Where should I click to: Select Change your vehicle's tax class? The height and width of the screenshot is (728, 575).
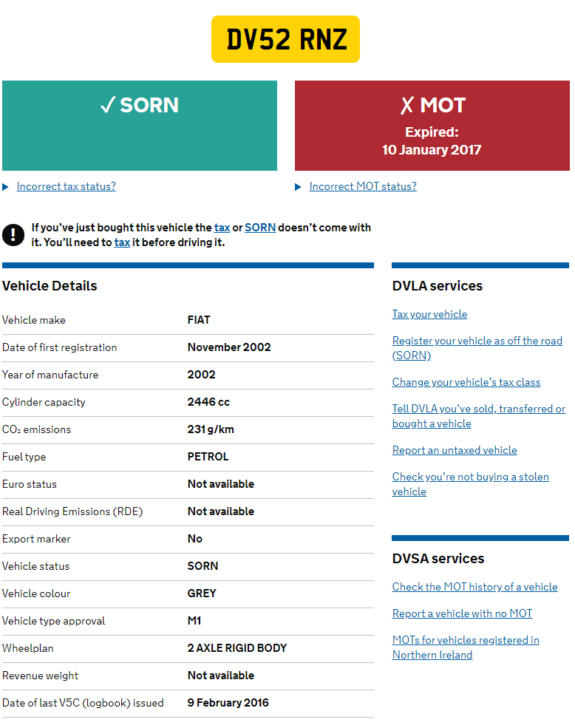[466, 382]
